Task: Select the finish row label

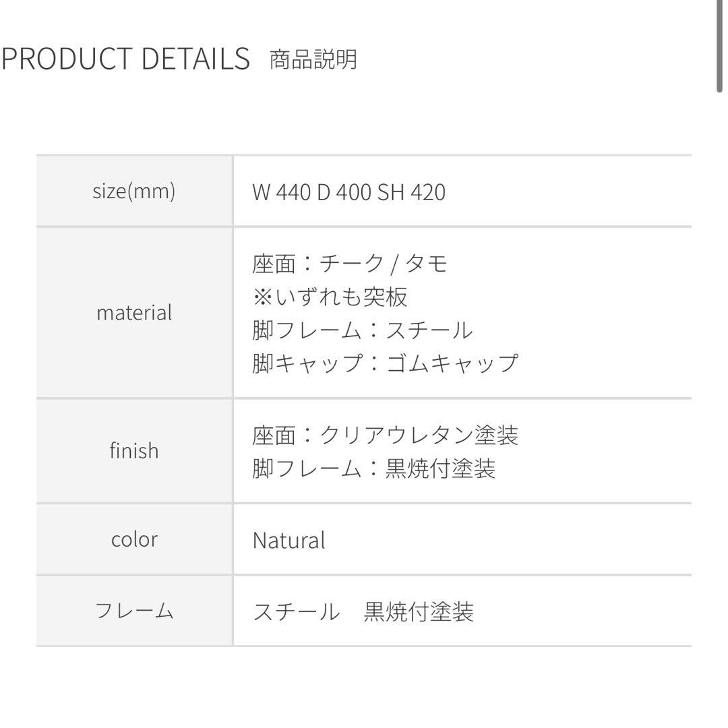Action: (133, 450)
